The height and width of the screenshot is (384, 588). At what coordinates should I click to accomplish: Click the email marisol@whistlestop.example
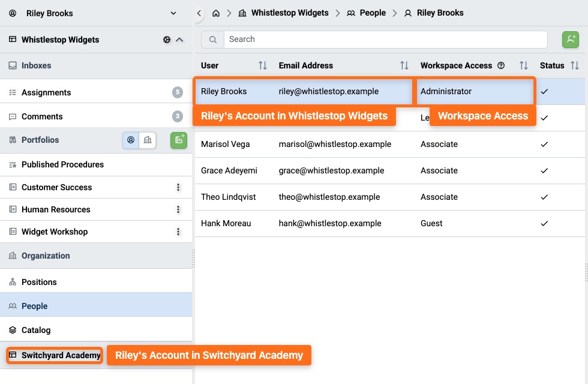(335, 145)
